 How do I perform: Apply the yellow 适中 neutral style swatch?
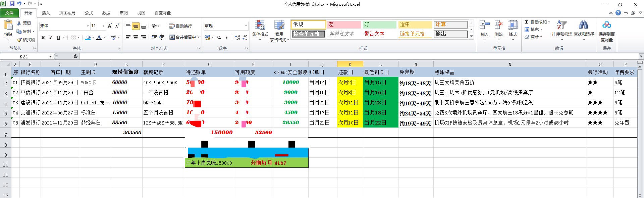point(415,24)
